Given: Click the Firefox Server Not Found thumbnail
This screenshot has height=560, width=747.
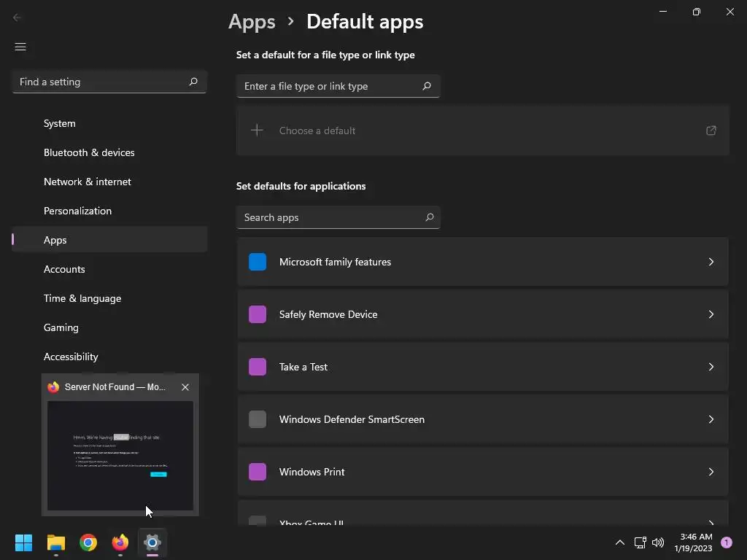Looking at the screenshot, I should click(x=120, y=456).
